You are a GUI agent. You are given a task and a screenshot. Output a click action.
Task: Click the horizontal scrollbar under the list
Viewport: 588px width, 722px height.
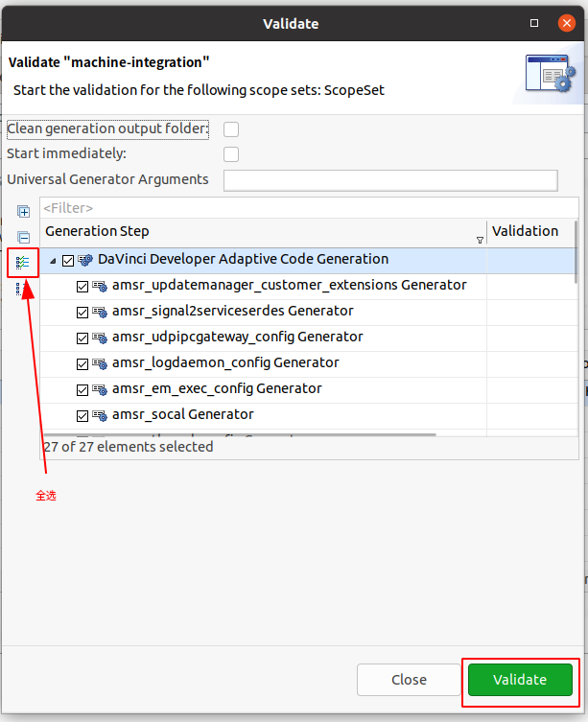click(240, 434)
